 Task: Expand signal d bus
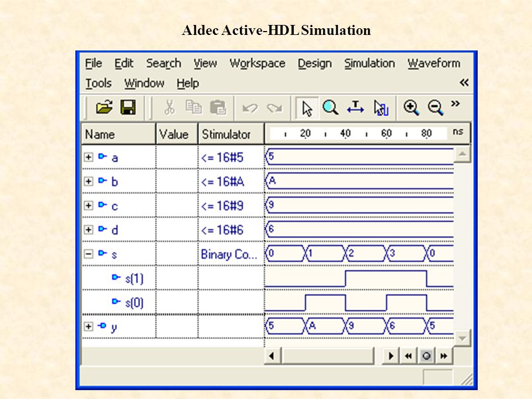tap(89, 229)
